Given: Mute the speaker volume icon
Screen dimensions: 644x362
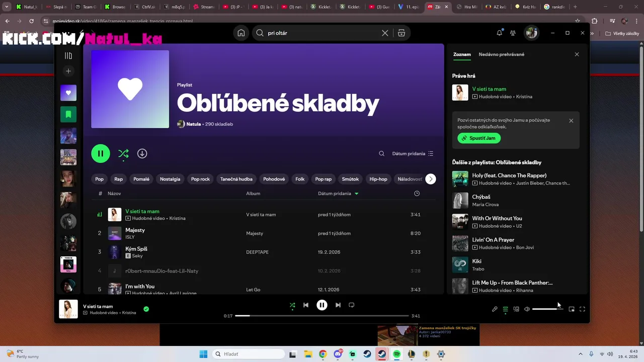Looking at the screenshot, I should [x=527, y=309].
